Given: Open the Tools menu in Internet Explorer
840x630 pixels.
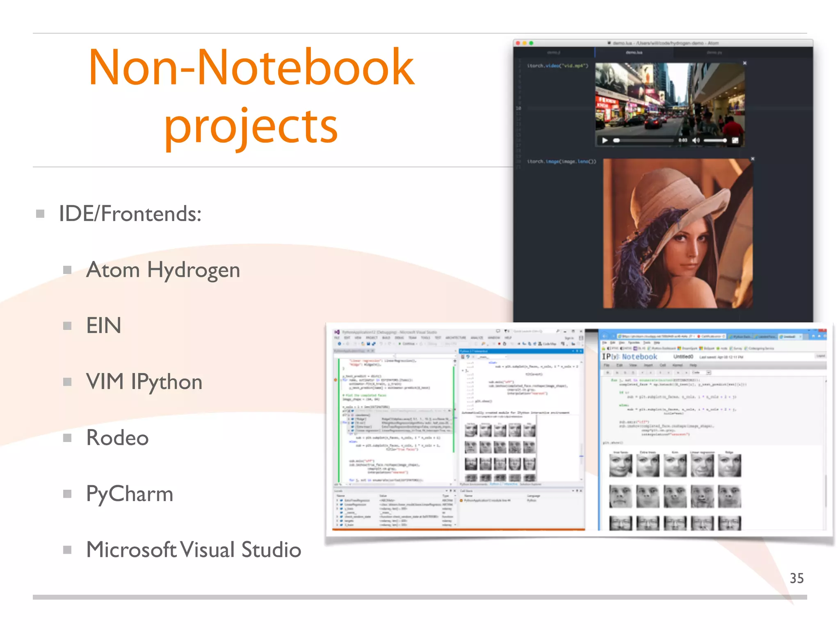Looking at the screenshot, I should pyautogui.click(x=647, y=342).
